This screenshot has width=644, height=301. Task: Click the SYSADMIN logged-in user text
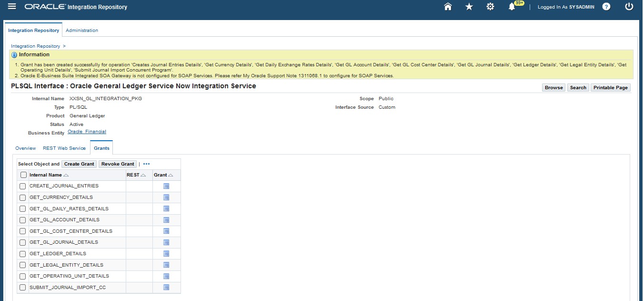(x=582, y=7)
